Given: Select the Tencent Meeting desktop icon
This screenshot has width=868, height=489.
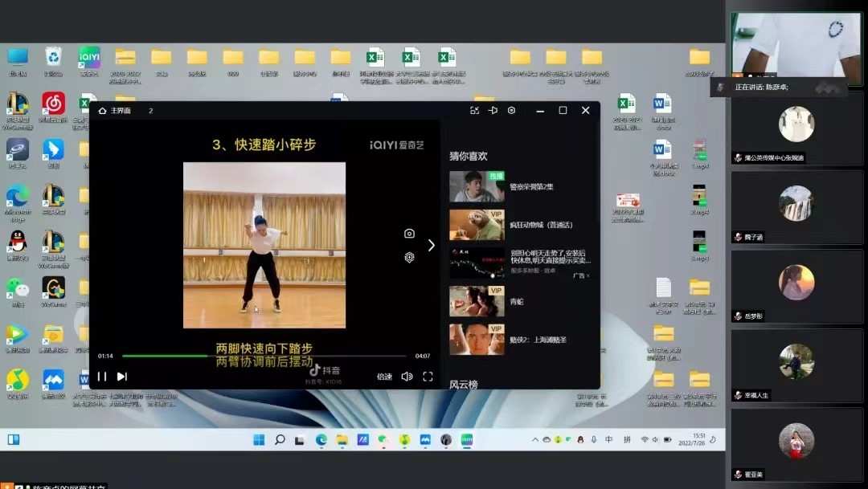Looking at the screenshot, I should [53, 383].
